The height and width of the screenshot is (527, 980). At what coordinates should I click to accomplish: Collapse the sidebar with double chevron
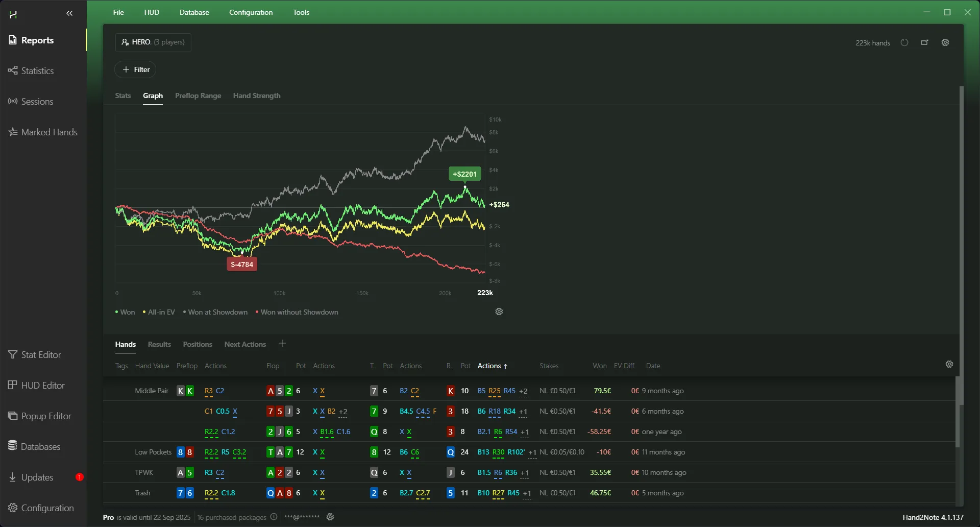point(69,13)
